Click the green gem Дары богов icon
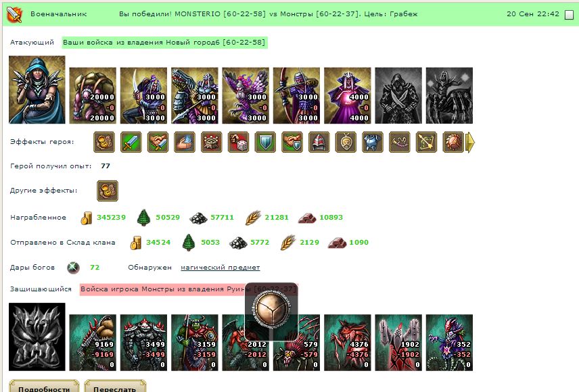The height and width of the screenshot is (392, 579). (x=73, y=267)
